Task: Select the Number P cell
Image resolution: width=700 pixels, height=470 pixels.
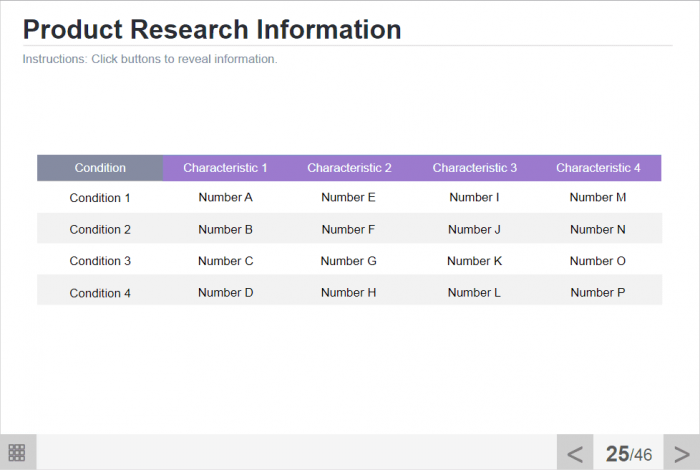Action: [x=598, y=293]
